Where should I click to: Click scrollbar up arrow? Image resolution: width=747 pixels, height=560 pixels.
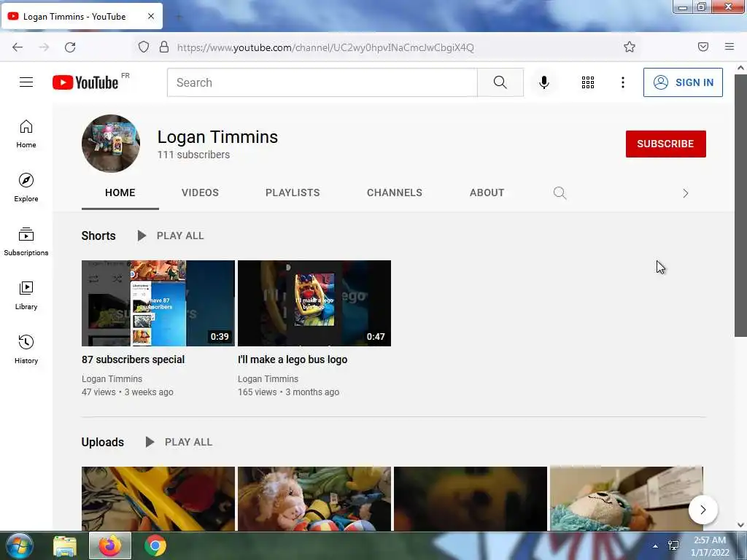point(740,68)
